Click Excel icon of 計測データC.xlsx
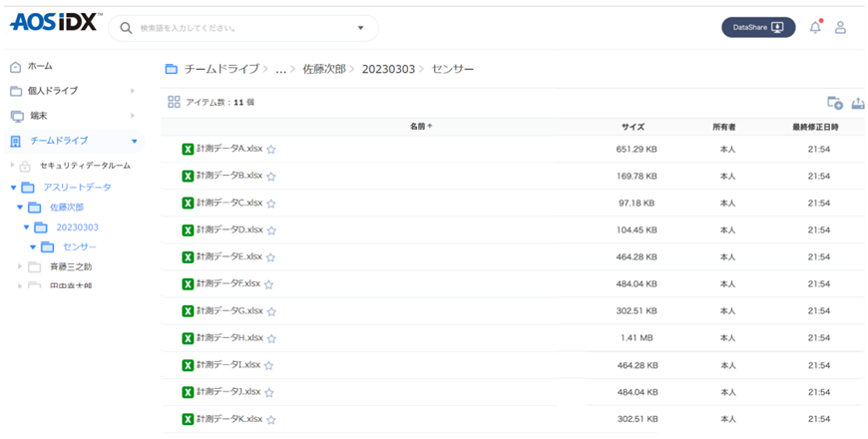The image size is (868, 439). (188, 204)
